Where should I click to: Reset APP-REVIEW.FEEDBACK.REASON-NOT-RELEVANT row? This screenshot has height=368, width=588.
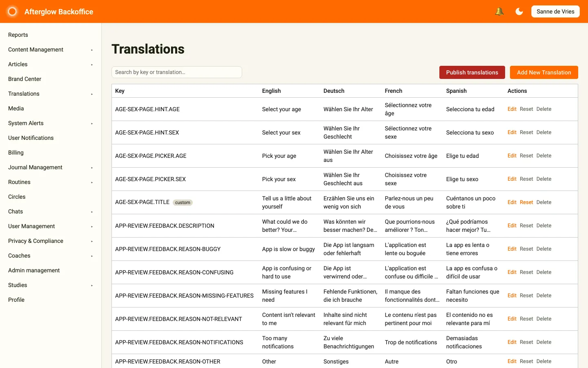coord(526,319)
